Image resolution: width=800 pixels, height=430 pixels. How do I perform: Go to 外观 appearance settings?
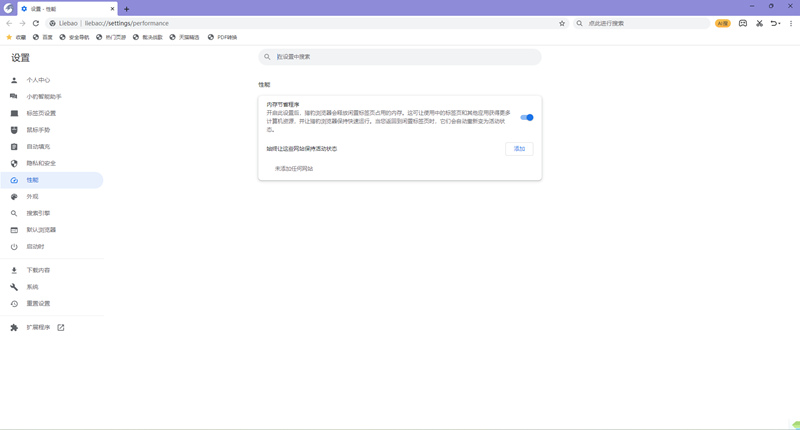click(33, 197)
